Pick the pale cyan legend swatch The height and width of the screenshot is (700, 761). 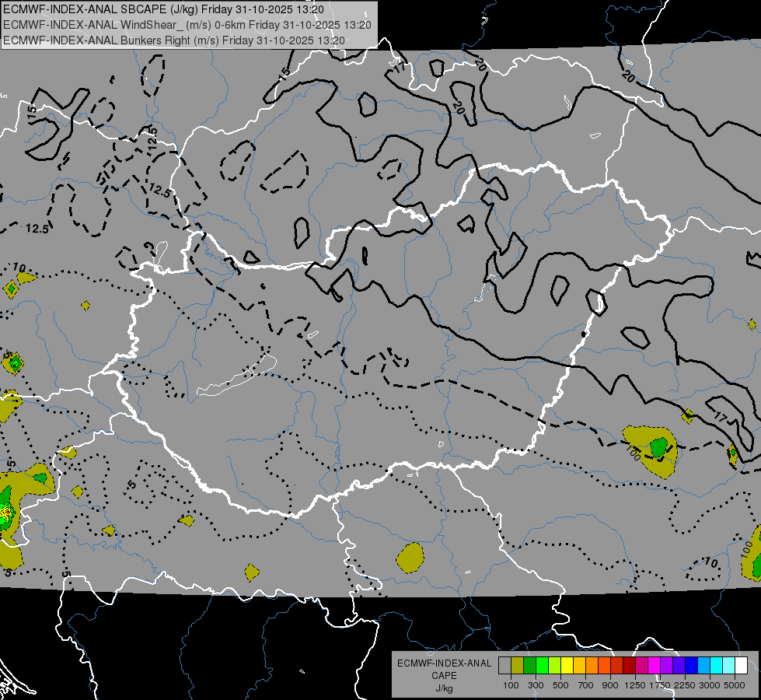729,666
